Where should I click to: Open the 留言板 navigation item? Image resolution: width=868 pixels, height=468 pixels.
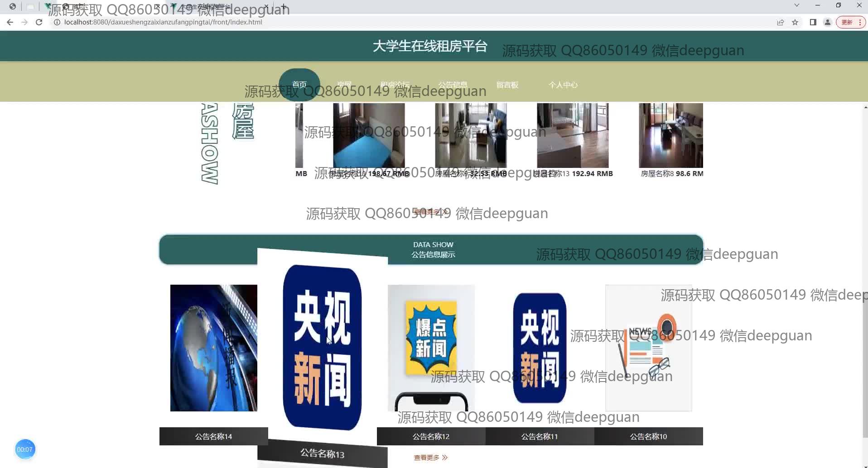click(x=507, y=85)
